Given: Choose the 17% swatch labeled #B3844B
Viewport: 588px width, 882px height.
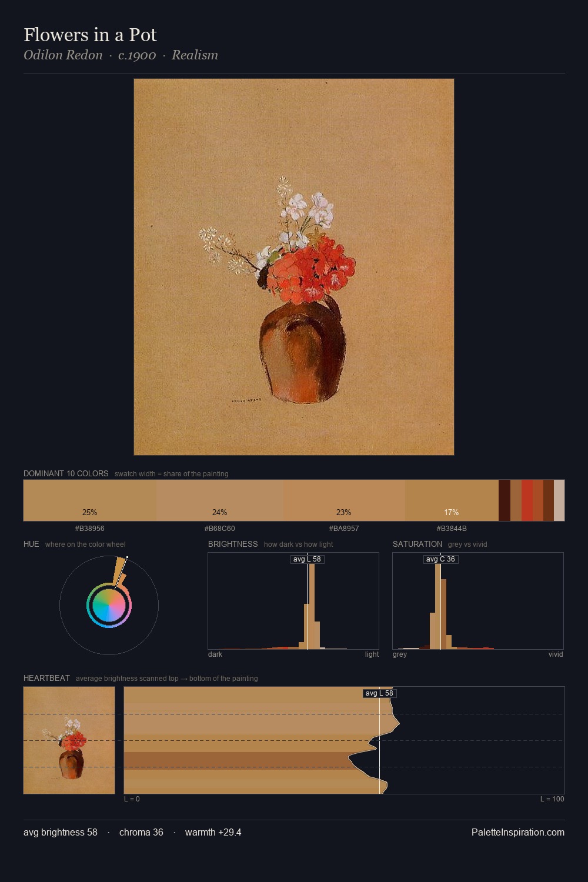Looking at the screenshot, I should pos(452,500).
